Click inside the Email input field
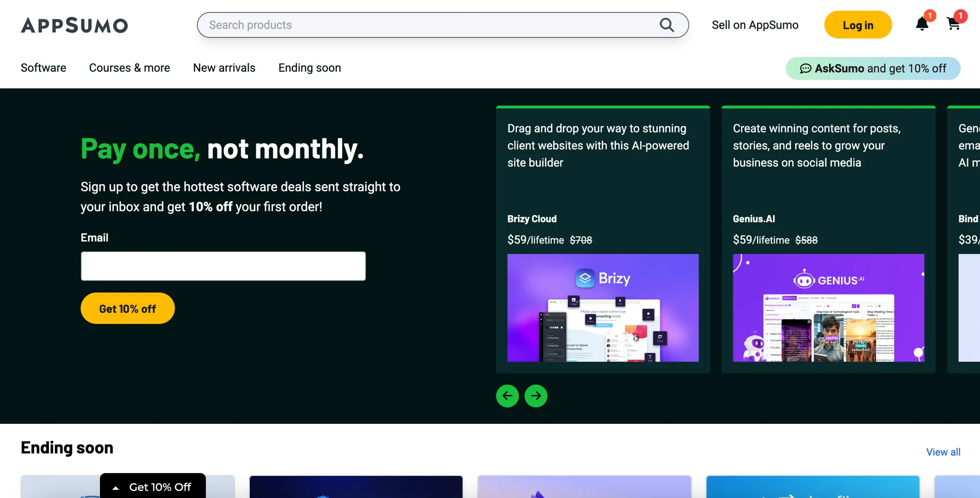The height and width of the screenshot is (498, 980). point(223,266)
